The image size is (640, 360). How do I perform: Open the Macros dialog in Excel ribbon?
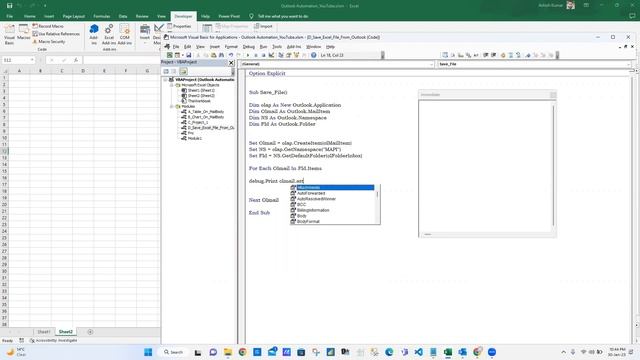[24, 33]
